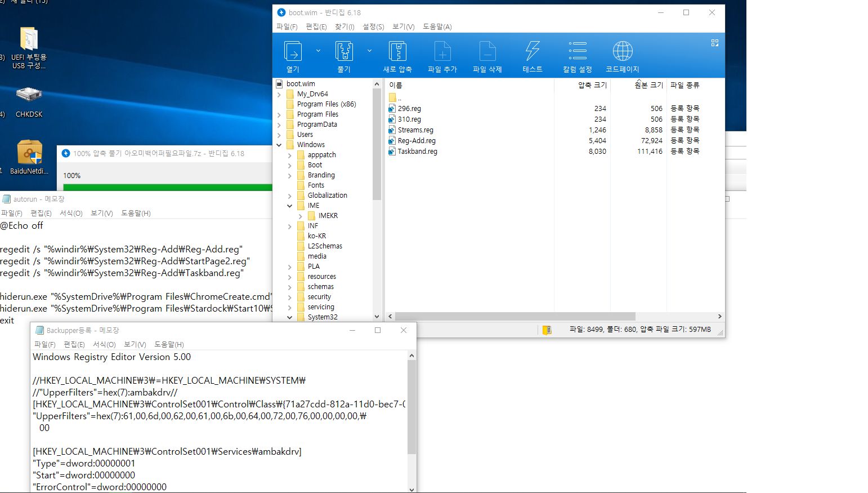Viewport: 868px width, 493px height.
Task: Maximize the Backupper등록 notepad window
Action: coord(378,330)
